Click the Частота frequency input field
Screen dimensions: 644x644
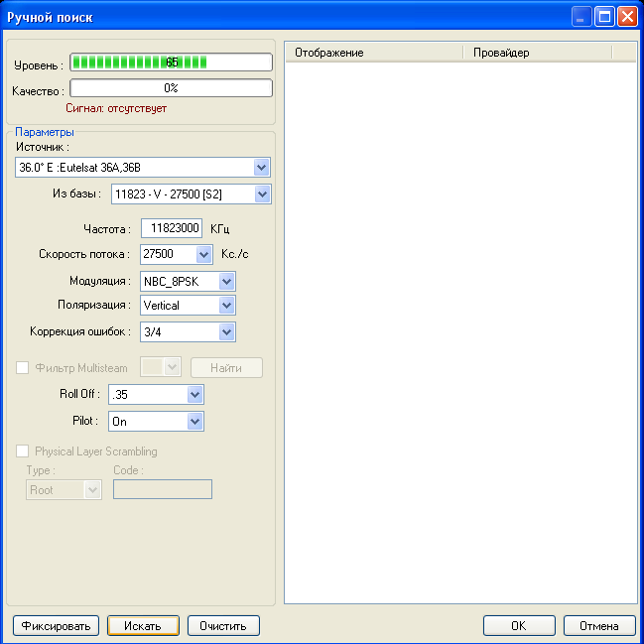[x=172, y=228]
